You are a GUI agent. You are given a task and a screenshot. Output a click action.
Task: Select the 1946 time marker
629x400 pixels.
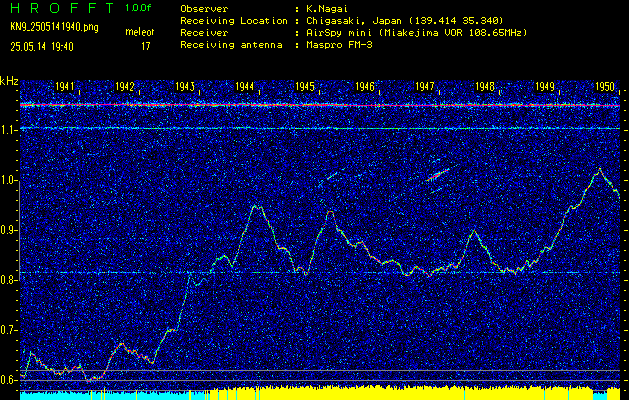[x=365, y=86]
